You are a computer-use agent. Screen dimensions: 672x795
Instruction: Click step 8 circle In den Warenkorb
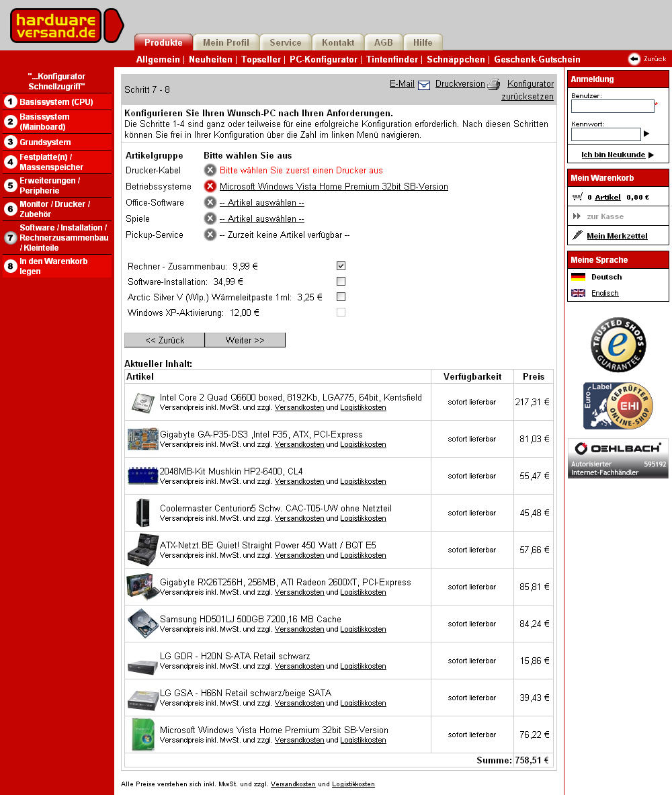pyautogui.click(x=11, y=266)
